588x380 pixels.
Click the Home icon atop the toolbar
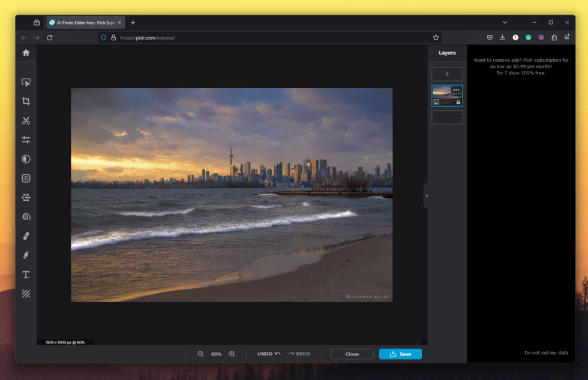26,52
